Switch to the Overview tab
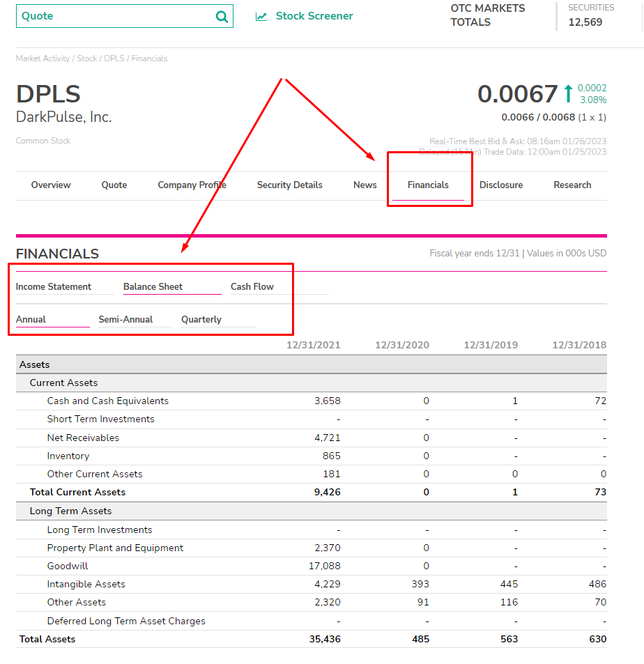Image resolution: width=644 pixels, height=664 pixels. (51, 185)
